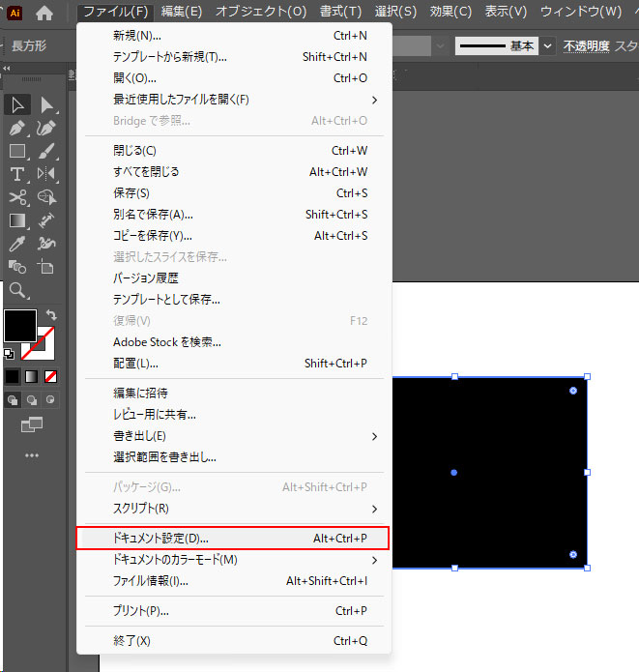Click the top-right corner radius widget
The image size is (639, 672).
point(573,391)
